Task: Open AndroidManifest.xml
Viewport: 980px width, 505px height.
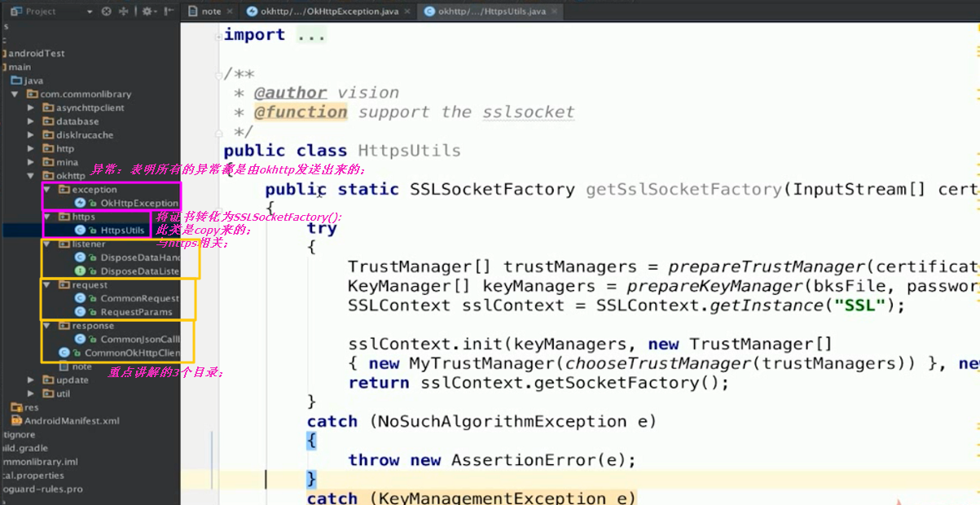Action: [x=66, y=421]
